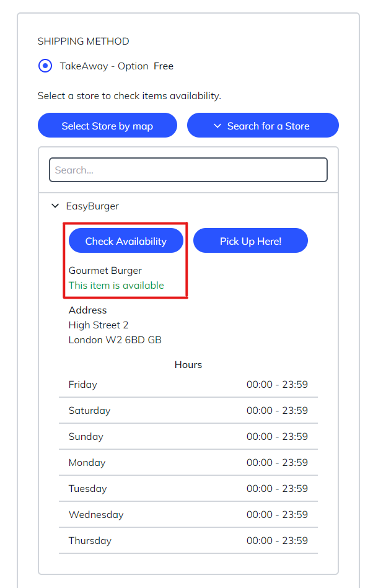Click the Monday opening hours entry

point(188,462)
